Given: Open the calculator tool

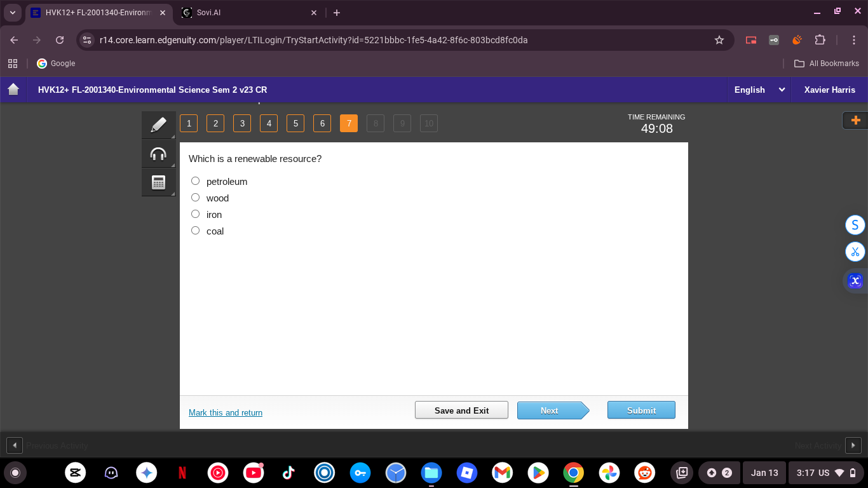Looking at the screenshot, I should pos(158,182).
